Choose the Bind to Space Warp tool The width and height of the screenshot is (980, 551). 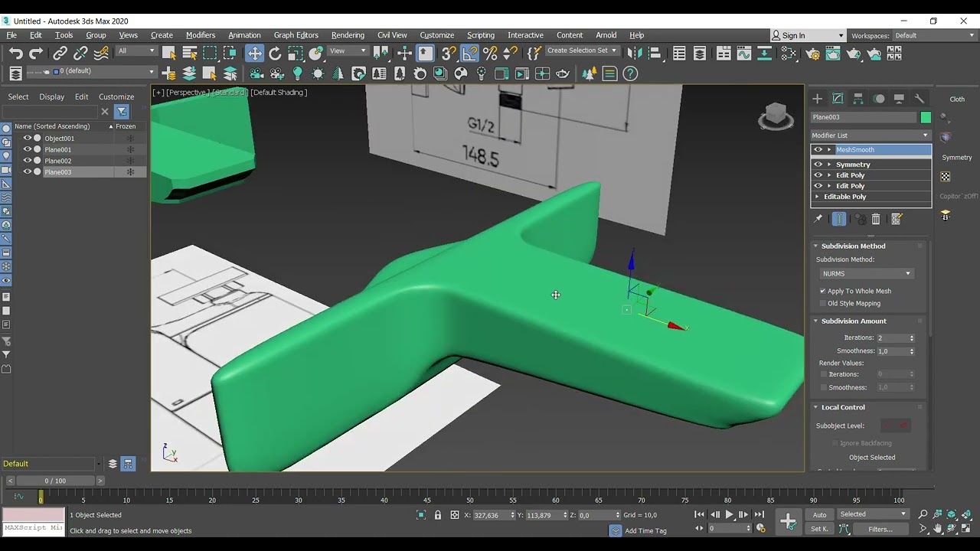(x=101, y=53)
